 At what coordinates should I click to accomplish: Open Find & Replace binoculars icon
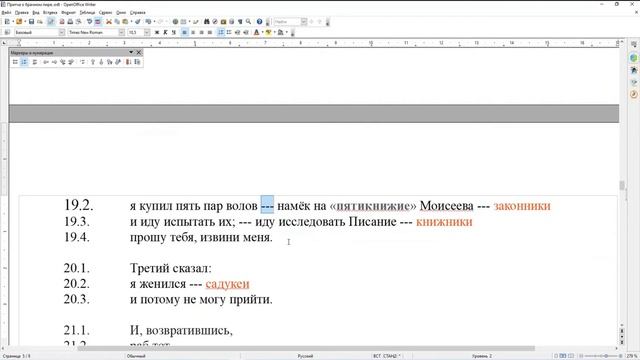[207, 22]
